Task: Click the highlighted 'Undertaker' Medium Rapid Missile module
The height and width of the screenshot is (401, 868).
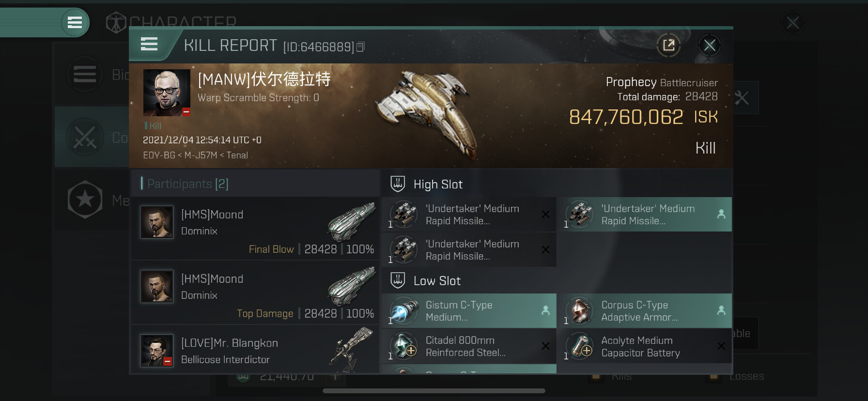Action: pyautogui.click(x=644, y=214)
